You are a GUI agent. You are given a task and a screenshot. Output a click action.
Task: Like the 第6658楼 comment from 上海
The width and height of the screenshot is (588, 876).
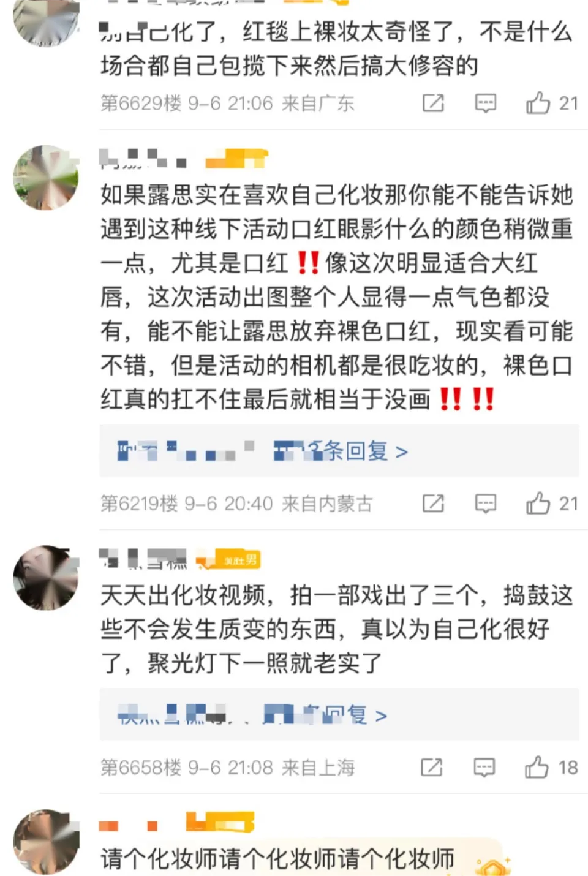551,767
